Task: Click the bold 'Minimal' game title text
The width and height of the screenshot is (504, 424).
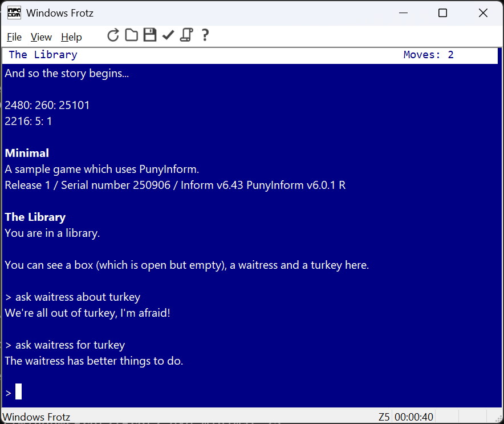Action: [x=27, y=153]
